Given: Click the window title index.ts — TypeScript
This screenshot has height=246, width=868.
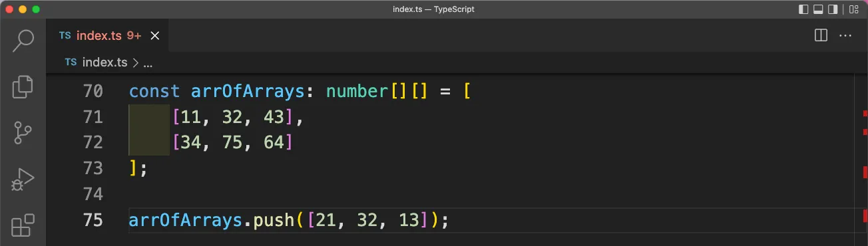Looking at the screenshot, I should (433, 9).
